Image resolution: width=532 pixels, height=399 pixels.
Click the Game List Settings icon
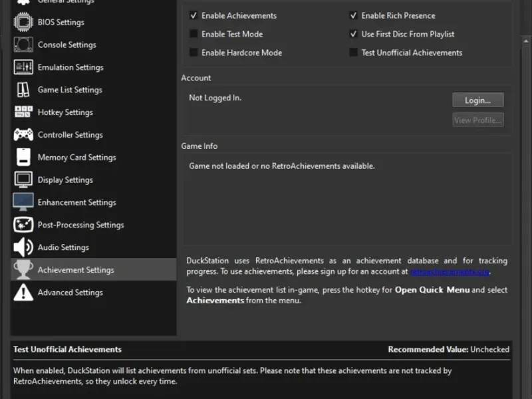23,90
